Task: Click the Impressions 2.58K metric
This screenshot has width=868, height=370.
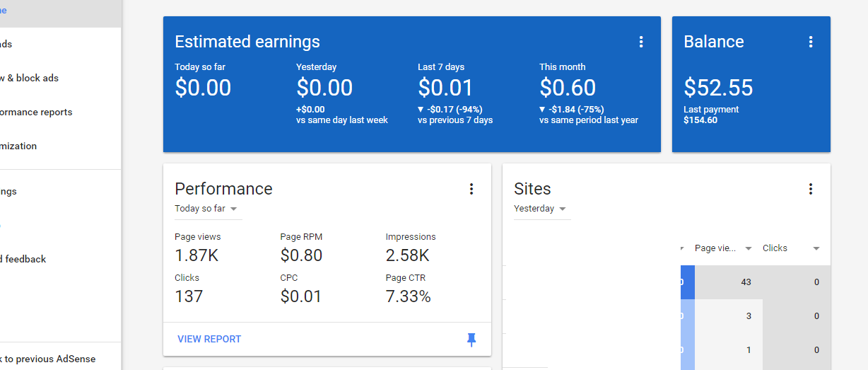Action: pyautogui.click(x=407, y=255)
